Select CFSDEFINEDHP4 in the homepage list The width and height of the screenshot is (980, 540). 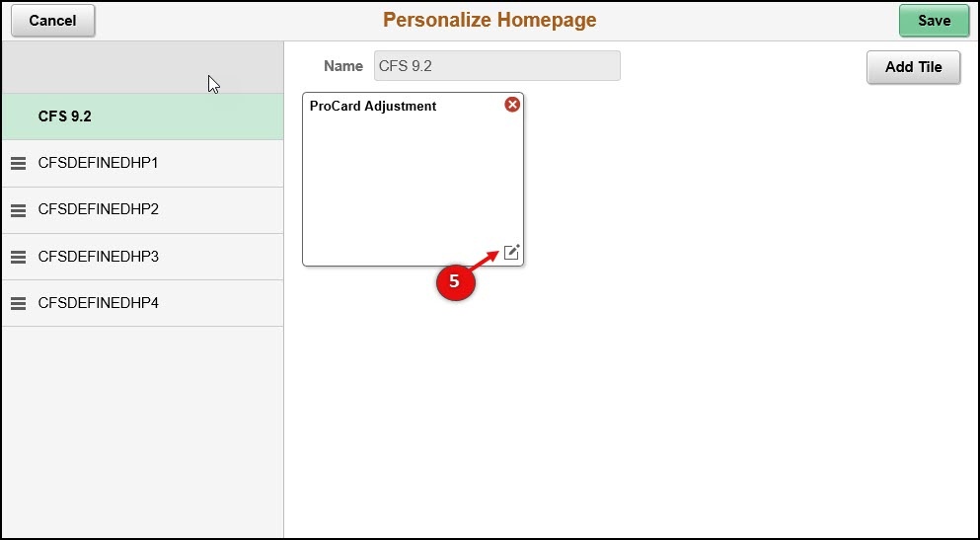tap(142, 303)
